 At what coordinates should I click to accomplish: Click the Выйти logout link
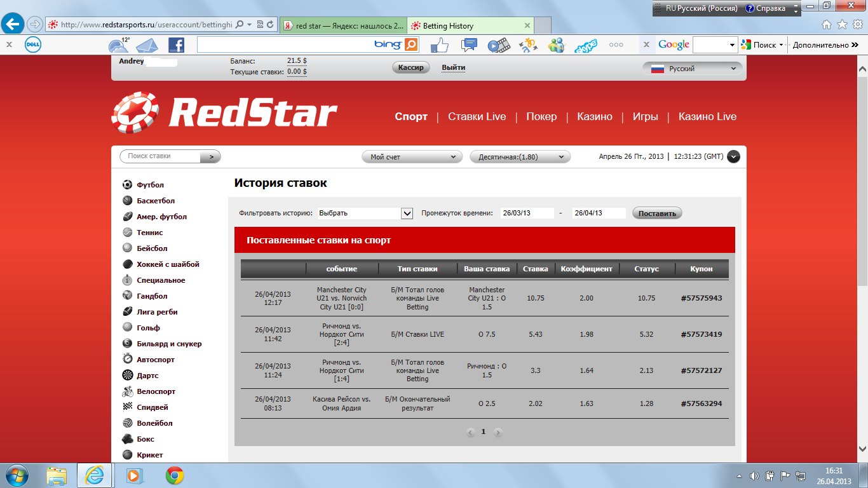pyautogui.click(x=453, y=67)
